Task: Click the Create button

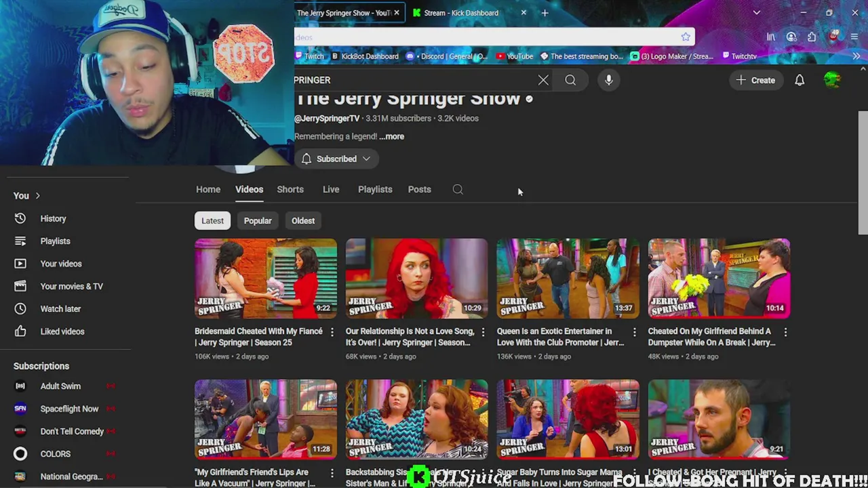Action: click(756, 80)
